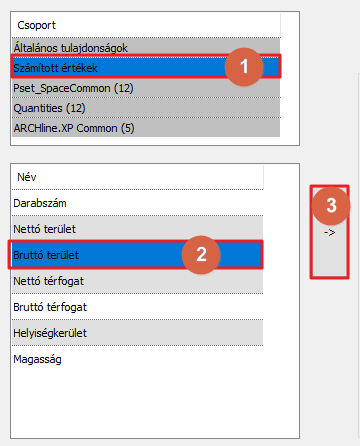Choose Quantities (12) group

[x=146, y=108]
